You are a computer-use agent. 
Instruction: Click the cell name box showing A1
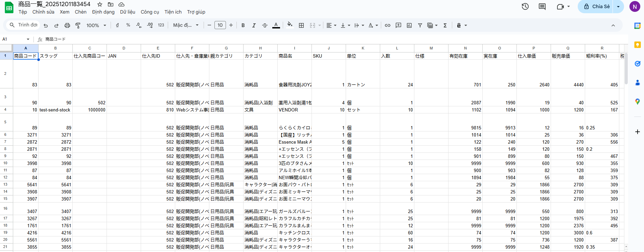(15, 39)
